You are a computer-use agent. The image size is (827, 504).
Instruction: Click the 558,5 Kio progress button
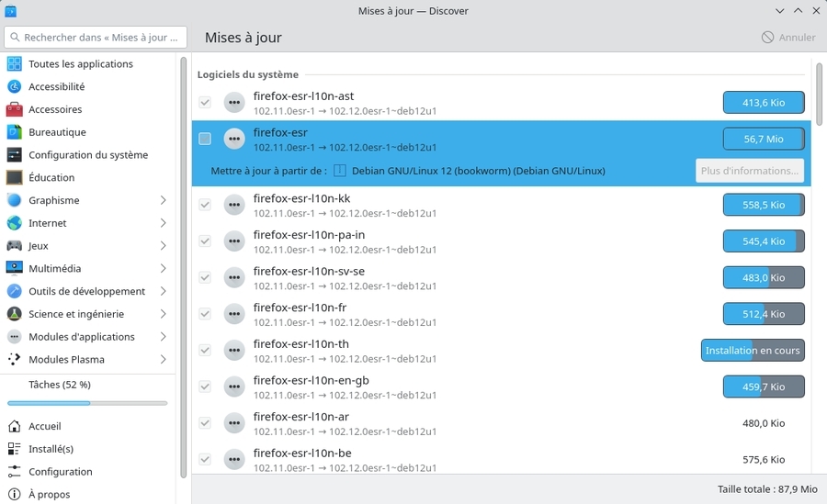[x=764, y=205]
